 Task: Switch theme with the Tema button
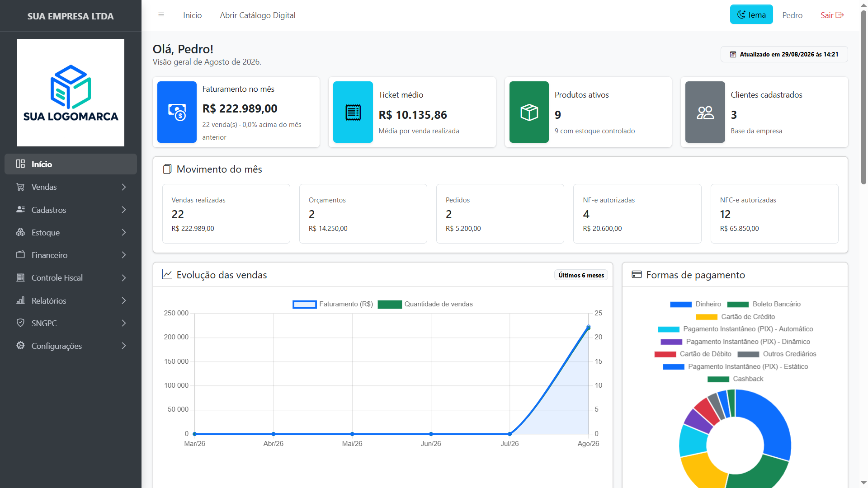point(751,14)
